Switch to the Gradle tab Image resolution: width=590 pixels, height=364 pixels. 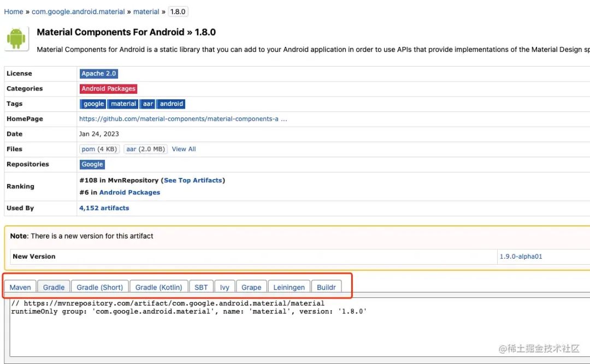54,287
